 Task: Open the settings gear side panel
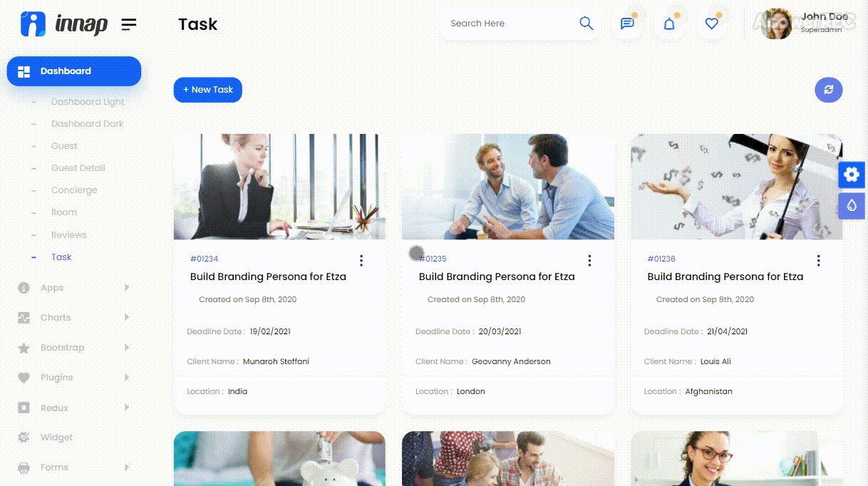[x=852, y=175]
